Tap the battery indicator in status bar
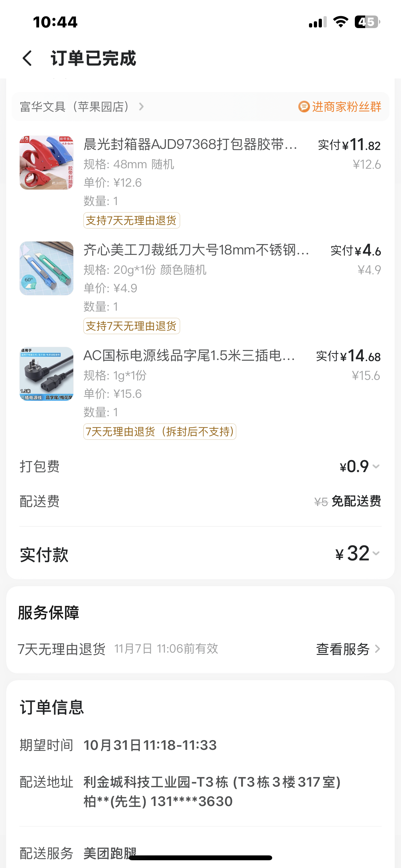The height and width of the screenshot is (868, 401). click(367, 22)
